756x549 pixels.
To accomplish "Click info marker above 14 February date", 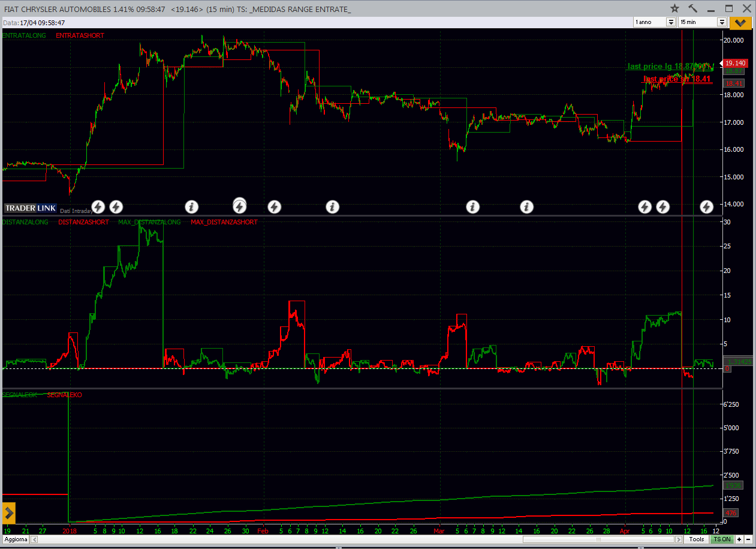I will coord(333,208).
